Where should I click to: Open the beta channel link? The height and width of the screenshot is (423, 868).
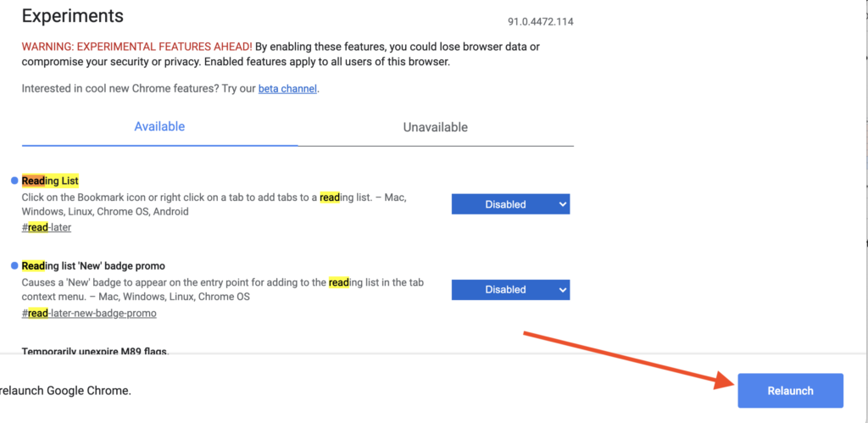click(288, 88)
